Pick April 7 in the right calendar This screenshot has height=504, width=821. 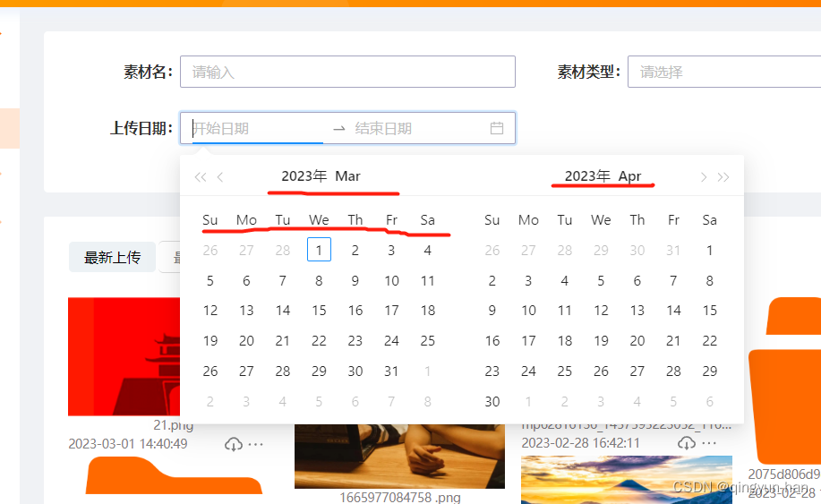click(x=673, y=280)
